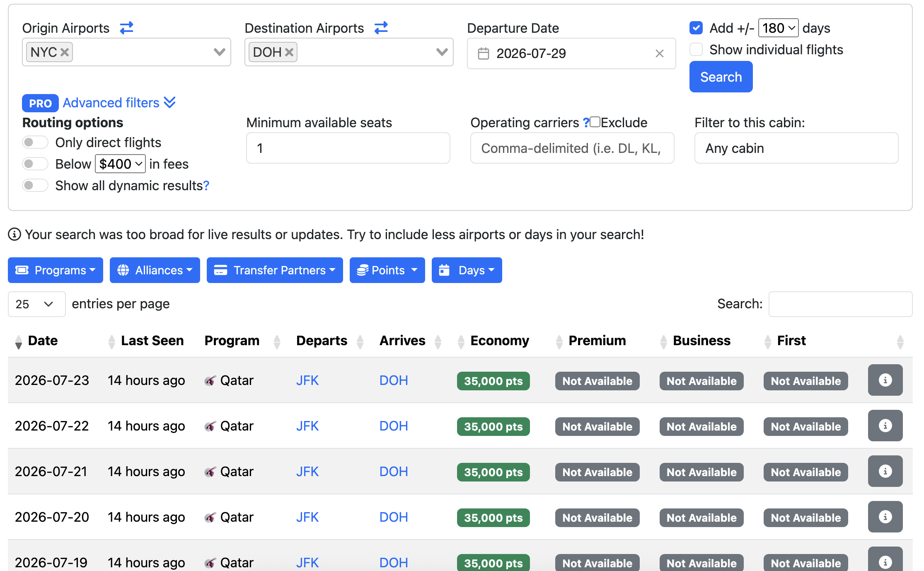Click the blue Search button
Screen dimensions: 924x571
[721, 77]
